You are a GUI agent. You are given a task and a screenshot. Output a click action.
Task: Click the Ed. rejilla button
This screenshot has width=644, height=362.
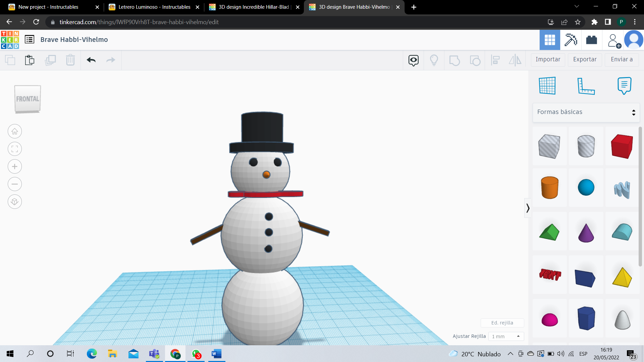(502, 323)
